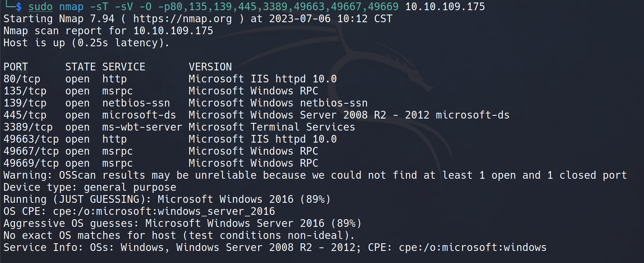Click the PORT column header
644x263 pixels.
tap(16, 67)
